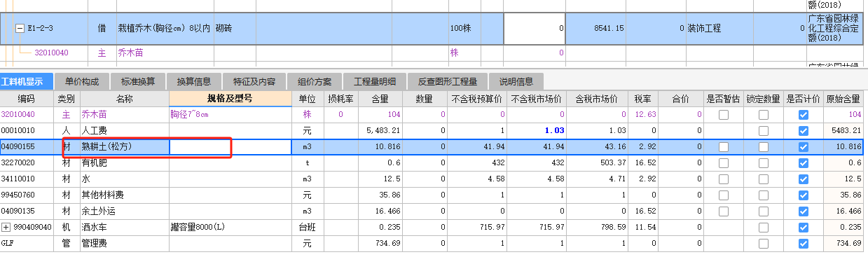
Task: Expand the 990409040 洒水车 row
Action: [6, 227]
